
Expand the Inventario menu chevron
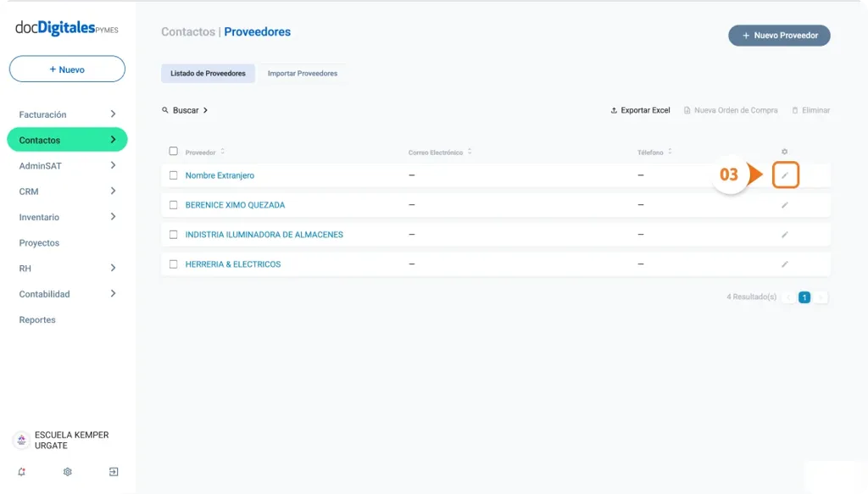113,217
